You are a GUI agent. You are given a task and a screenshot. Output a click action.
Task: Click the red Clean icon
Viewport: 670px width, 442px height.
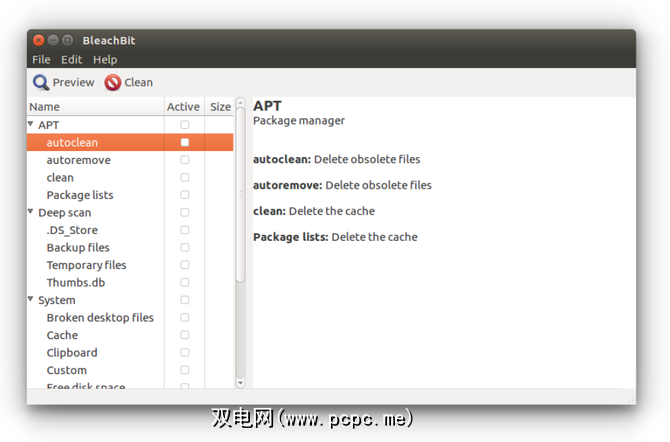pyautogui.click(x=112, y=82)
